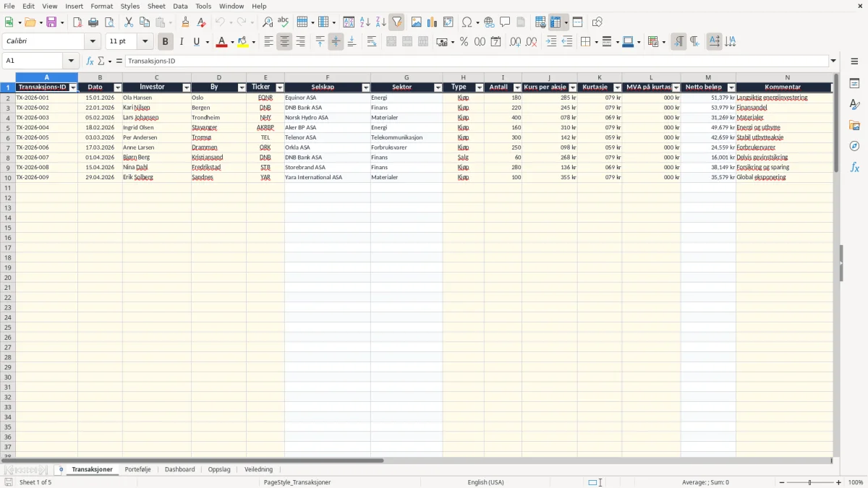Insert a hyperlink using the globe icon
The height and width of the screenshot is (488, 868).
click(x=490, y=22)
